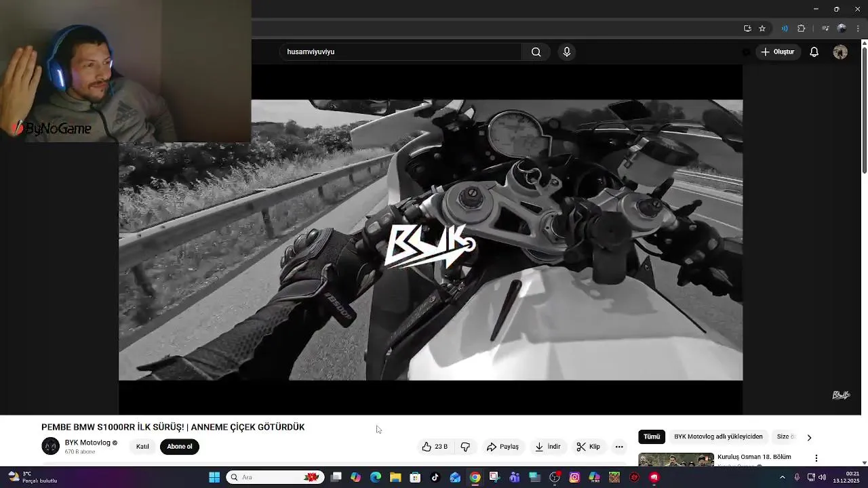The width and height of the screenshot is (868, 488).
Task: Click the Oluştur create button
Action: tap(777, 52)
